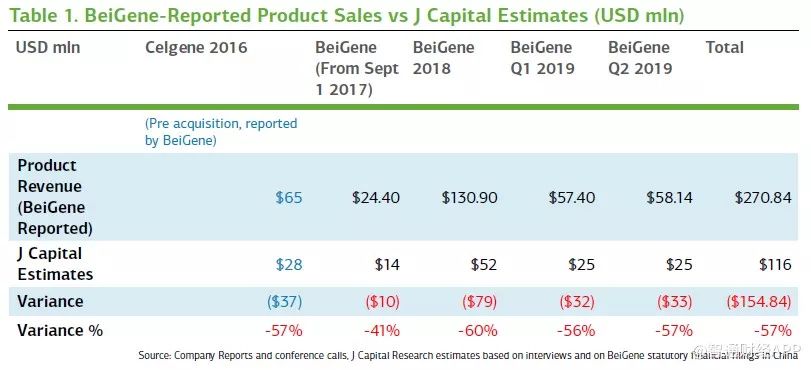This screenshot has height=370, width=811.
Task: Click the USD mln header cell
Action: 48,48
